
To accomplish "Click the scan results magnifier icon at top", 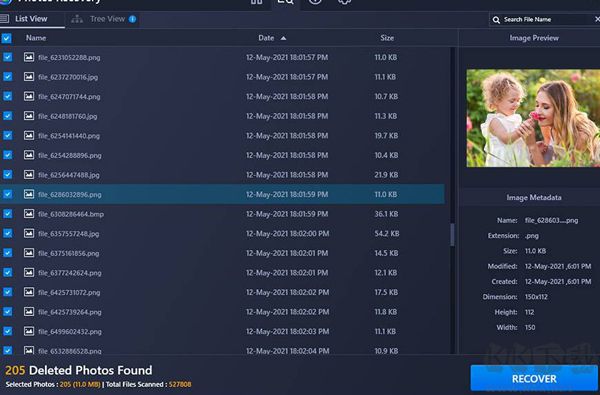I will 285,2.
